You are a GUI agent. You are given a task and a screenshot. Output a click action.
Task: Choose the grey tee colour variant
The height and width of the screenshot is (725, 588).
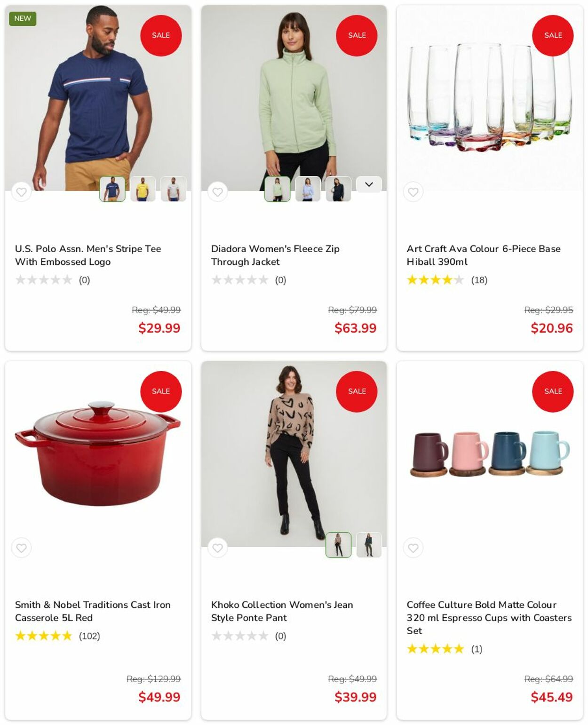click(173, 189)
